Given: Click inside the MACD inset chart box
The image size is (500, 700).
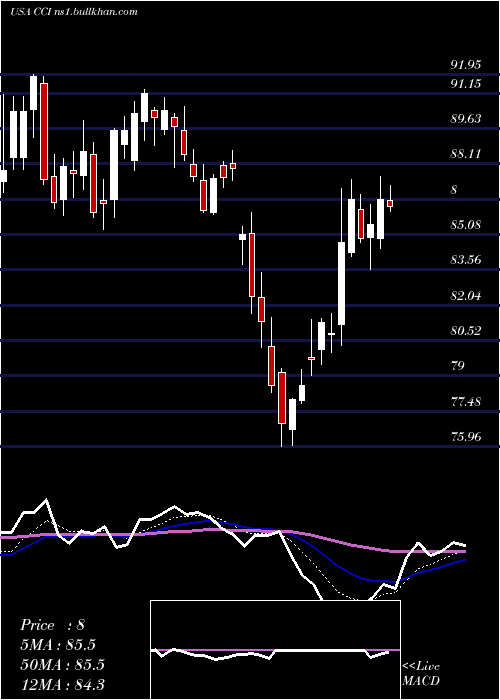Looking at the screenshot, I should pos(275,650).
